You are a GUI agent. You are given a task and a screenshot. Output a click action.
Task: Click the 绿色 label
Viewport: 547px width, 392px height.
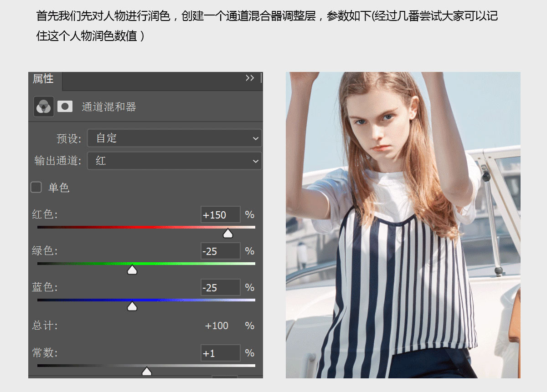[45, 251]
